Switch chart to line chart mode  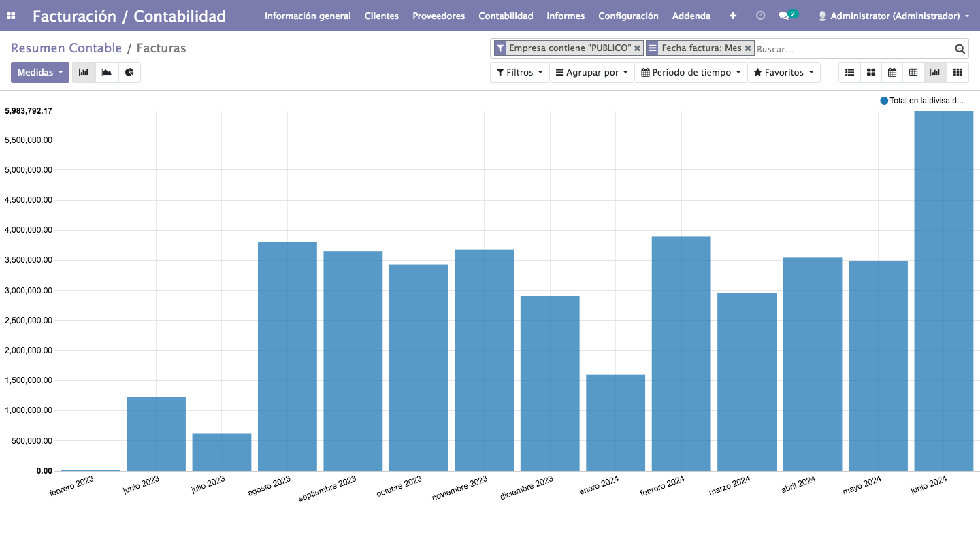point(107,72)
